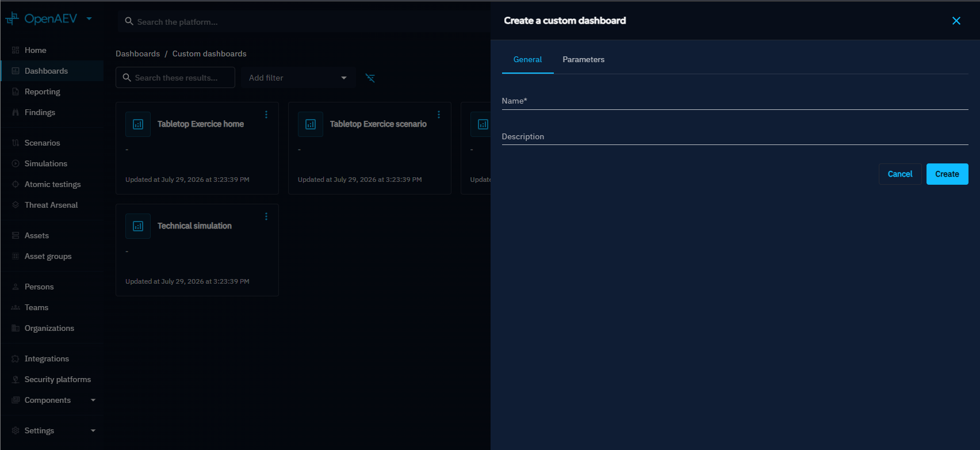Open Security platforms in the sidebar
This screenshot has height=450, width=980.
coord(52,379)
